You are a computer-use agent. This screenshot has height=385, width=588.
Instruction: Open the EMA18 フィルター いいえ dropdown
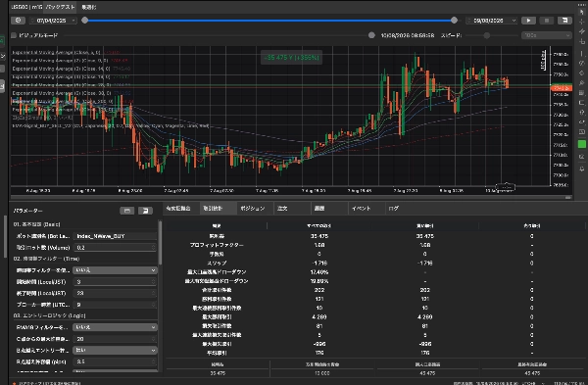pos(115,327)
